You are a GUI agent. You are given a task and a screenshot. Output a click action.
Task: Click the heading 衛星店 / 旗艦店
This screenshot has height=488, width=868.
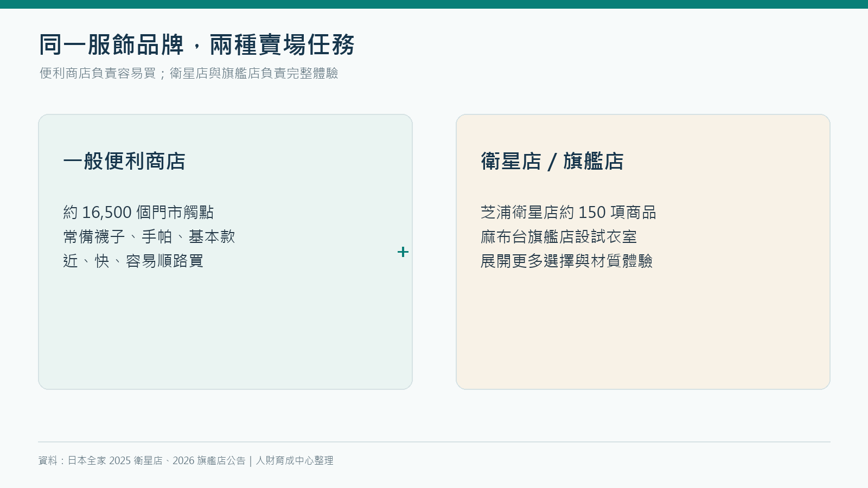tap(552, 161)
